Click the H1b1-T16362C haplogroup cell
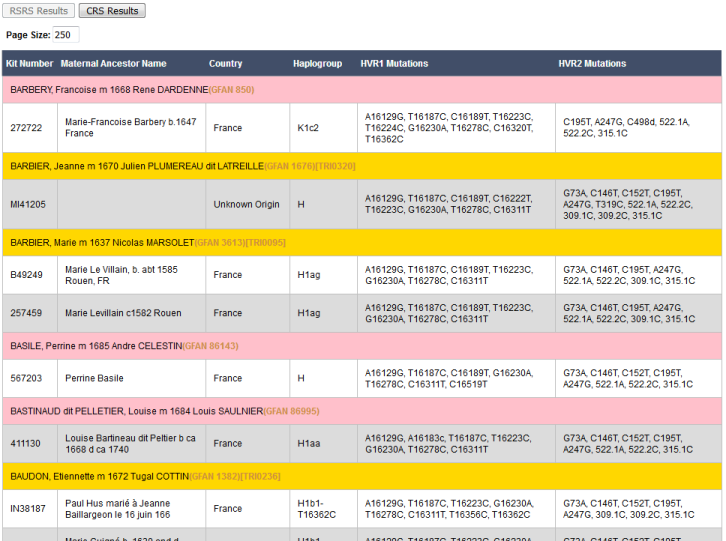Viewport: 726px width, 541px height. click(x=323, y=509)
